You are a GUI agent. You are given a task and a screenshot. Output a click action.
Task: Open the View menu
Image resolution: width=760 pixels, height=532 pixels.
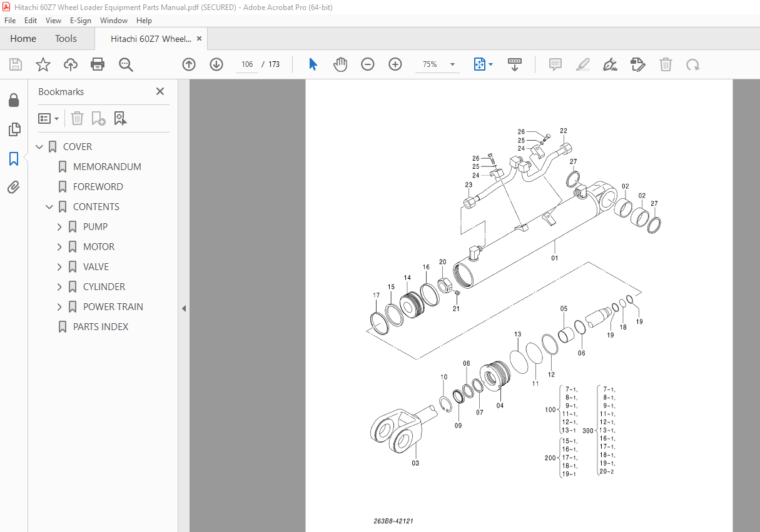click(54, 21)
